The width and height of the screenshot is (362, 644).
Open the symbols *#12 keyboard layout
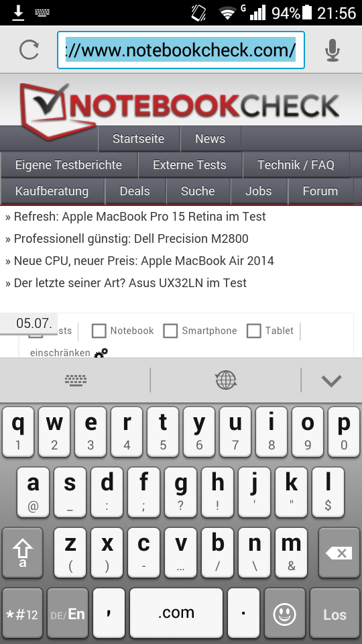[x=23, y=614]
